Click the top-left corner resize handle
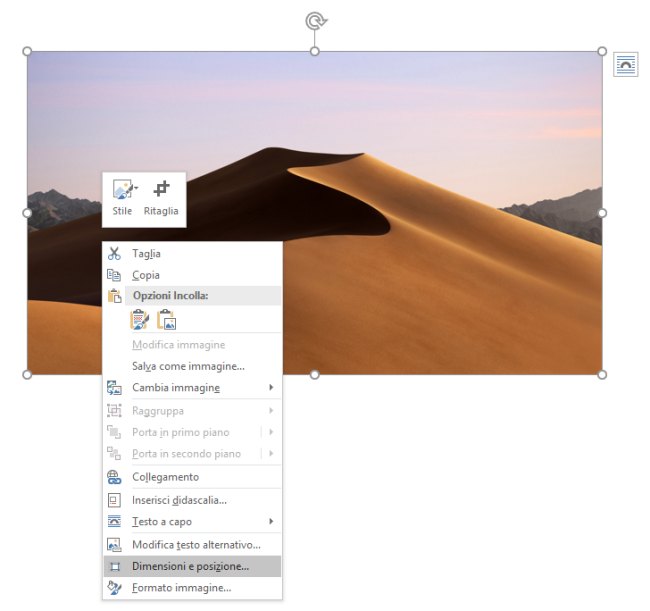The width and height of the screenshot is (650, 611). click(27, 51)
